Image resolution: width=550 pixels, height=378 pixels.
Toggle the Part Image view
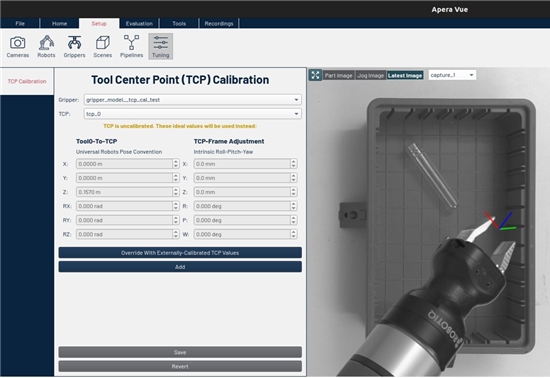[x=338, y=75]
